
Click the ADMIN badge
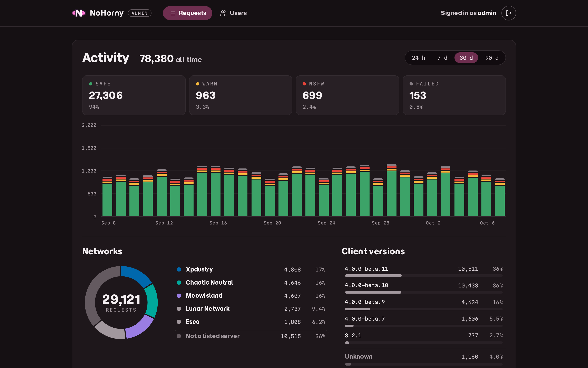pos(139,13)
